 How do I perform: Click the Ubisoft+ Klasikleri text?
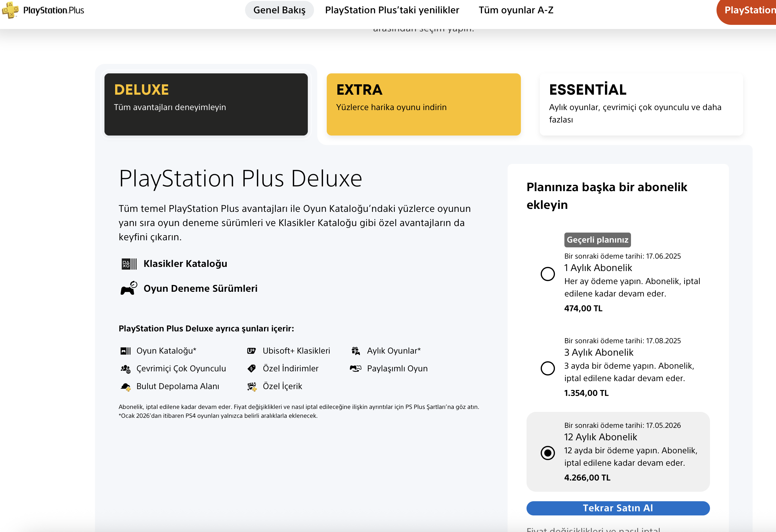point(296,351)
